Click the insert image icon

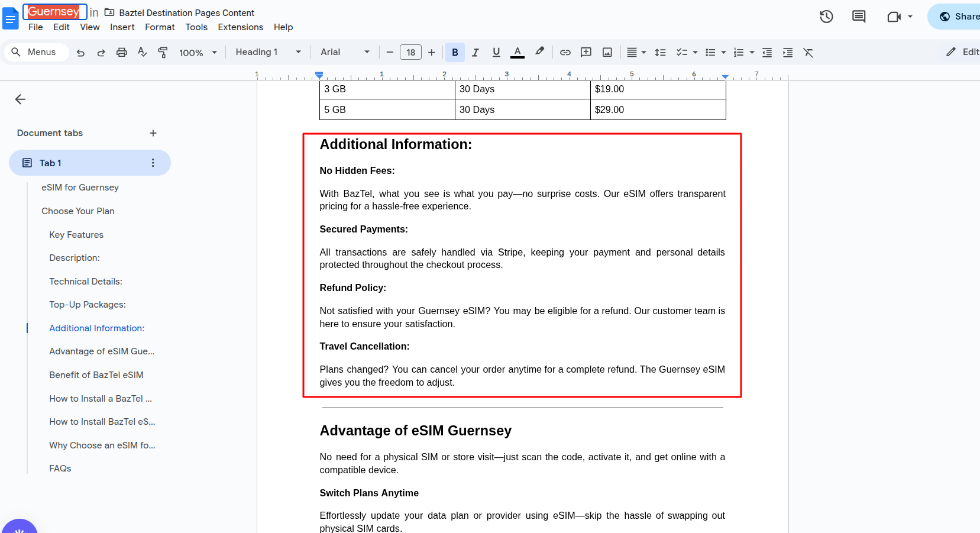tap(607, 53)
